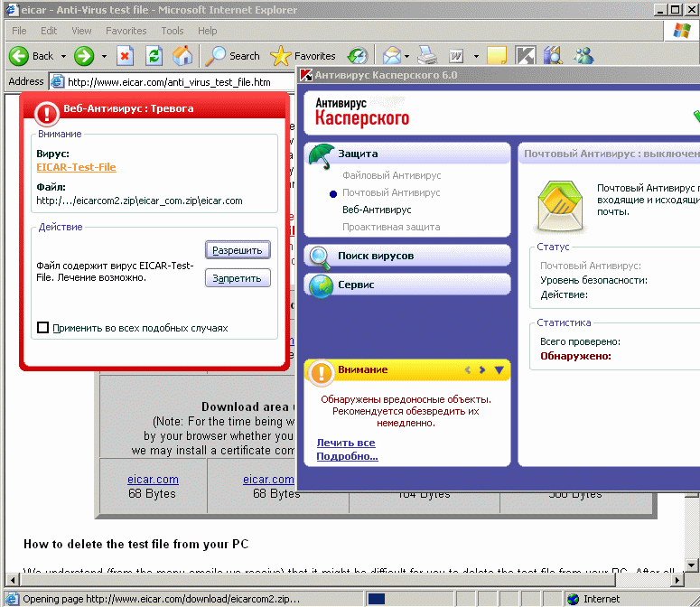700x607 pixels.
Task: Click the Подробно... link
Action: 348,456
